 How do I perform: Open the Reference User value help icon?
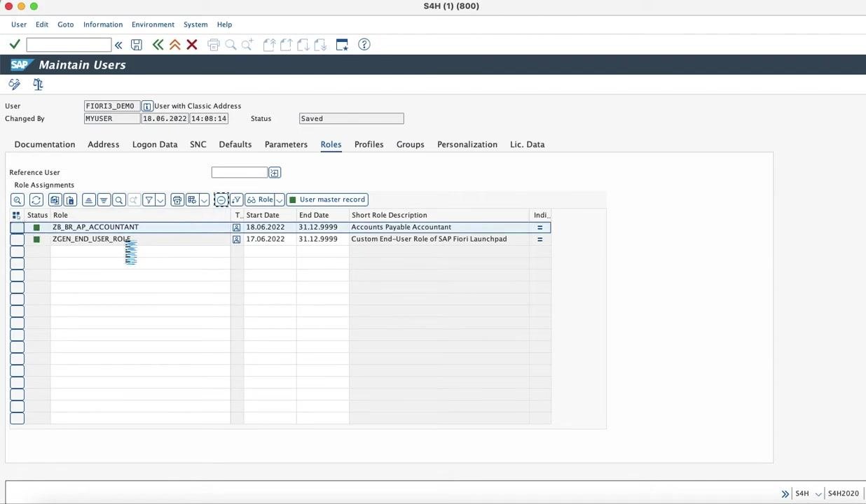click(x=275, y=173)
